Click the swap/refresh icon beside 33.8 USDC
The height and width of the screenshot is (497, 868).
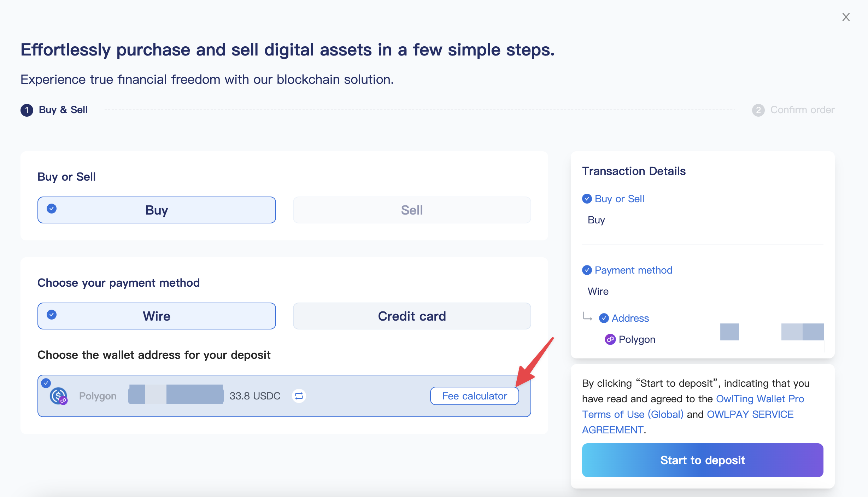pyautogui.click(x=299, y=396)
